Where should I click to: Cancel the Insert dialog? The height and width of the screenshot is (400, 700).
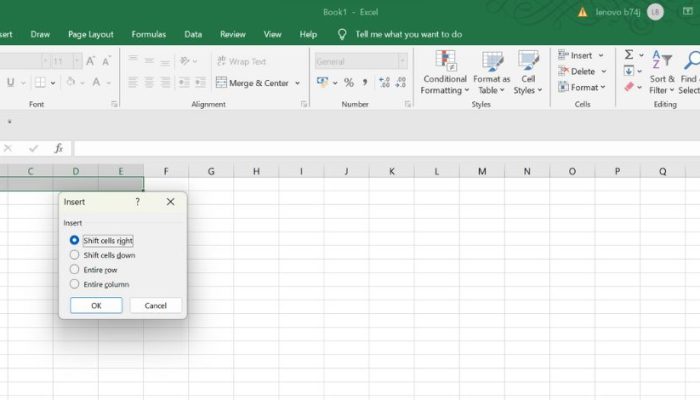pyautogui.click(x=155, y=305)
